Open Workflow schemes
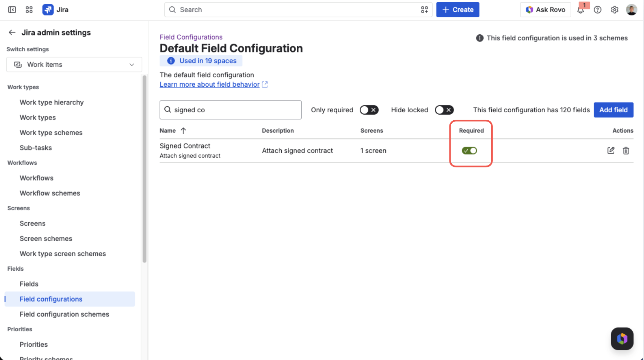 click(x=50, y=193)
